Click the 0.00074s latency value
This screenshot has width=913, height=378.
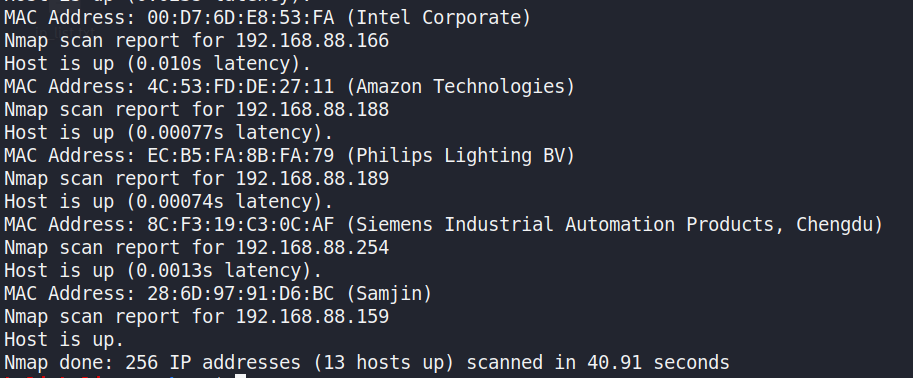click(180, 202)
